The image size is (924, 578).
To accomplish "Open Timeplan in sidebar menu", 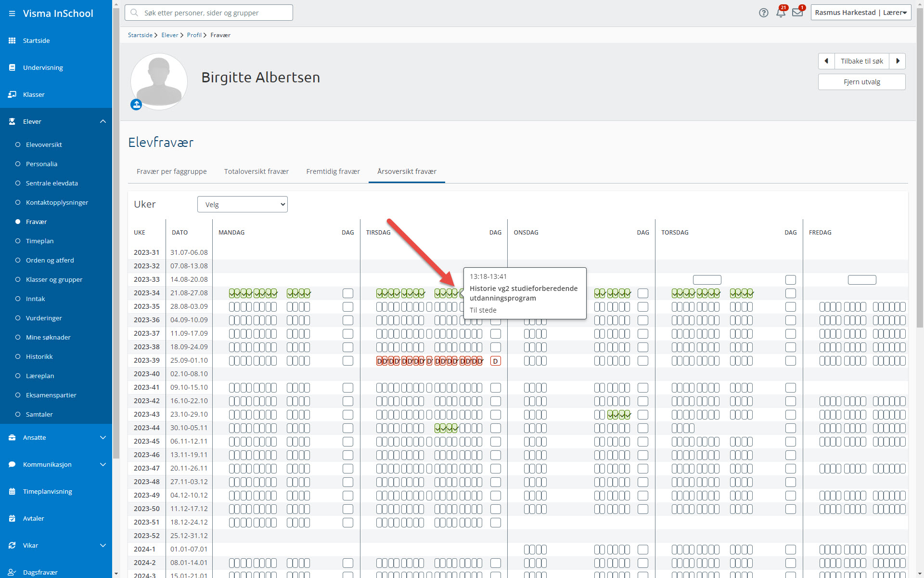I will 39,241.
